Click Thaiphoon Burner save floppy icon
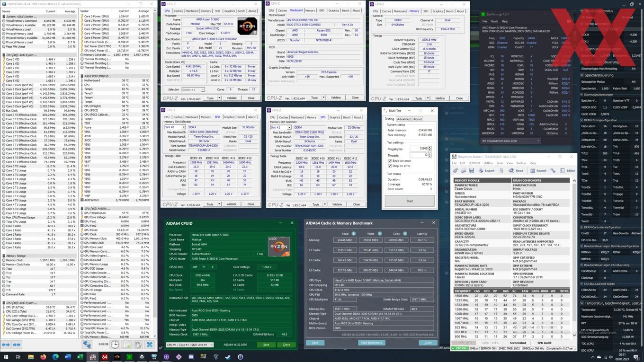This screenshot has height=362, width=644. pos(471,170)
